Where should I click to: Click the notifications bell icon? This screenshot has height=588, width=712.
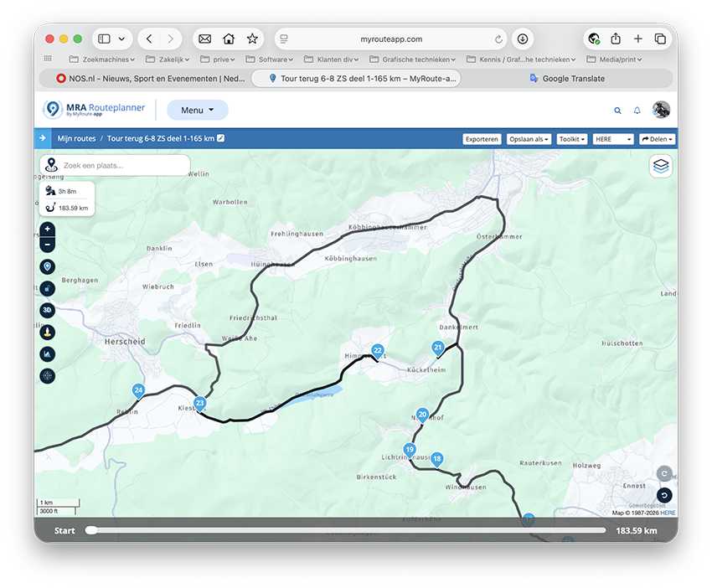637,111
